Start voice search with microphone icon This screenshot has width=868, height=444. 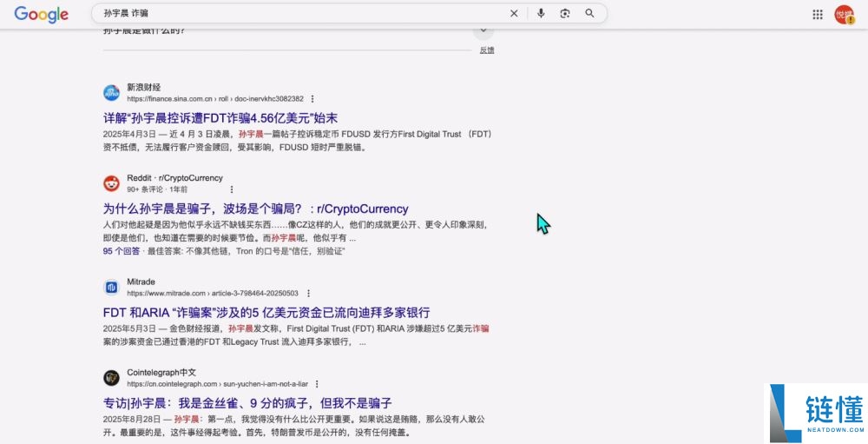pos(541,13)
